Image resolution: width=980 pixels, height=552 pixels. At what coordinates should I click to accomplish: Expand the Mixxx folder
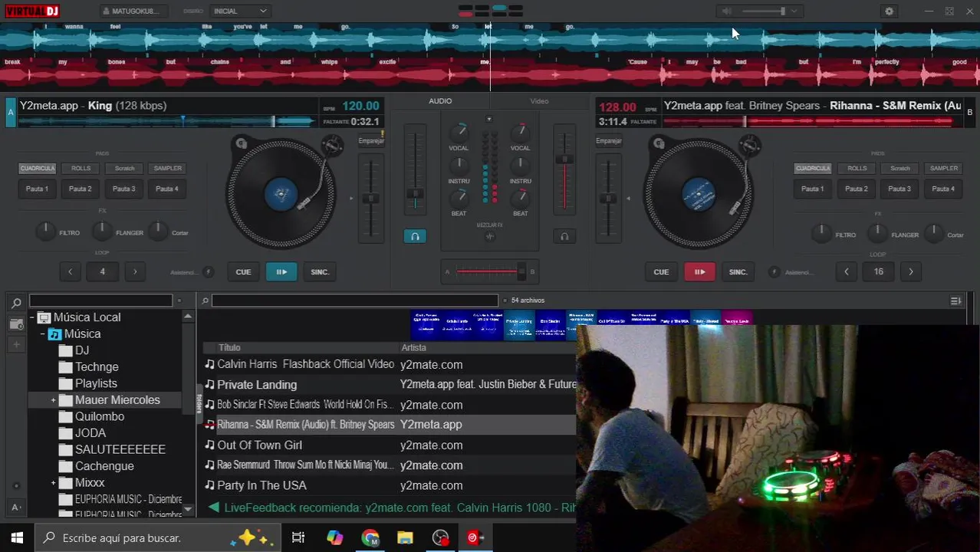53,483
